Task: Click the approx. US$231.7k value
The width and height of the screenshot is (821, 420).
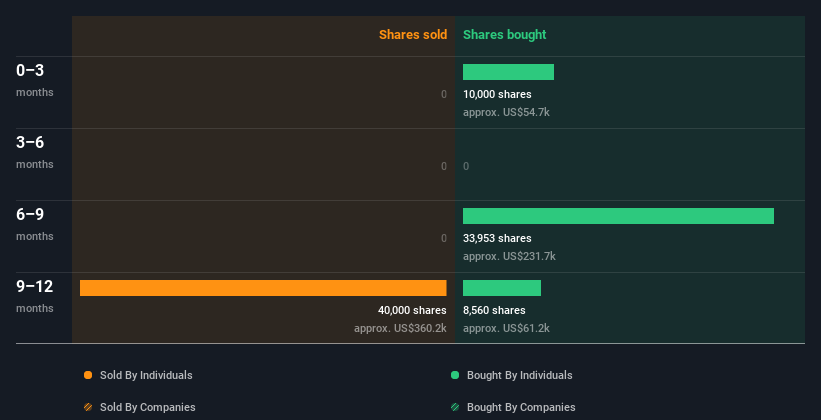Action: click(x=509, y=256)
